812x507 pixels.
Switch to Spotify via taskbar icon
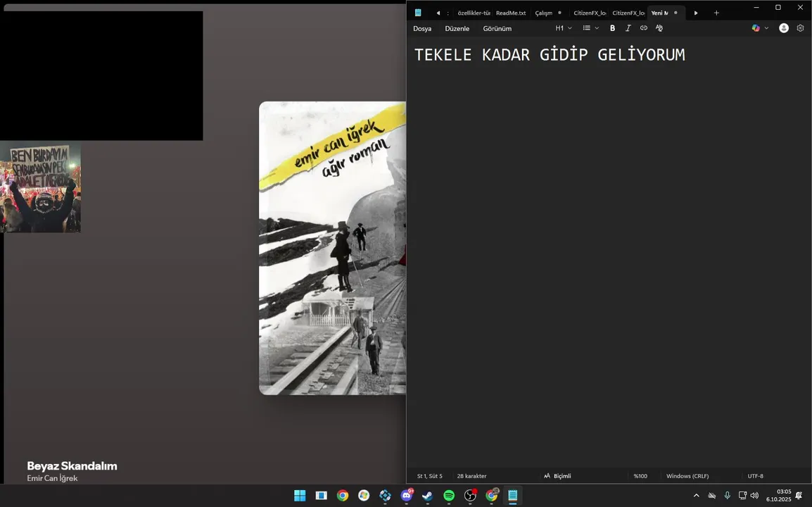tap(449, 496)
